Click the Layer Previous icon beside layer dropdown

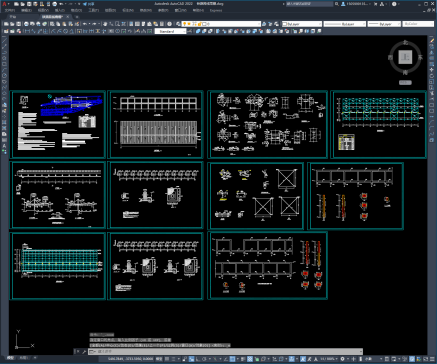click(x=270, y=24)
